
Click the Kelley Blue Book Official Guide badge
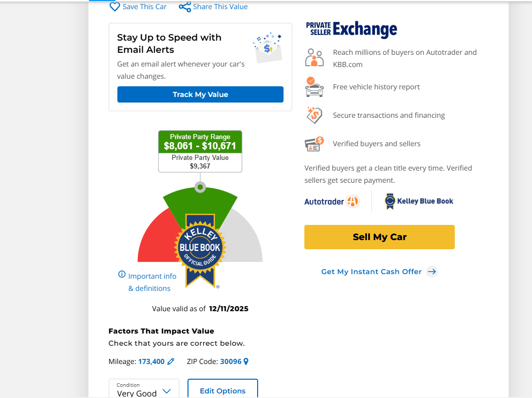click(200, 249)
